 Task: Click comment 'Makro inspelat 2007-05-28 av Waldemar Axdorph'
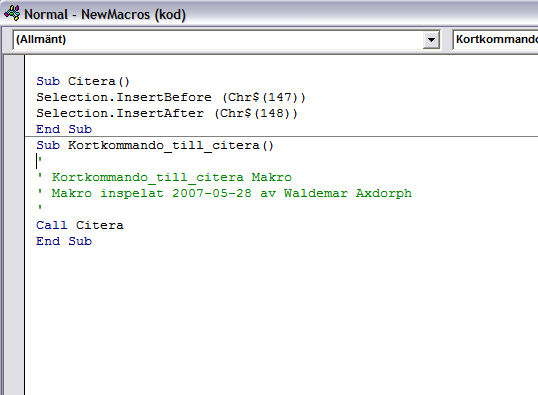232,193
